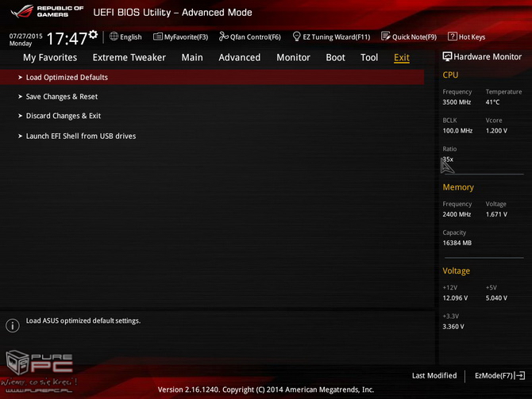Screen dimensions: 532x399
Task: Click CPU temperature 41°C
Action: 492,102
